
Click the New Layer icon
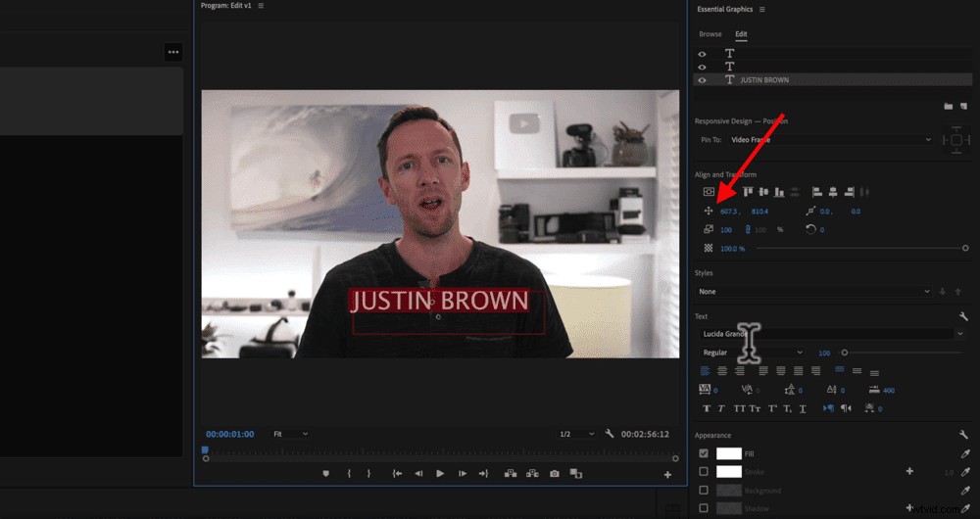click(x=963, y=106)
